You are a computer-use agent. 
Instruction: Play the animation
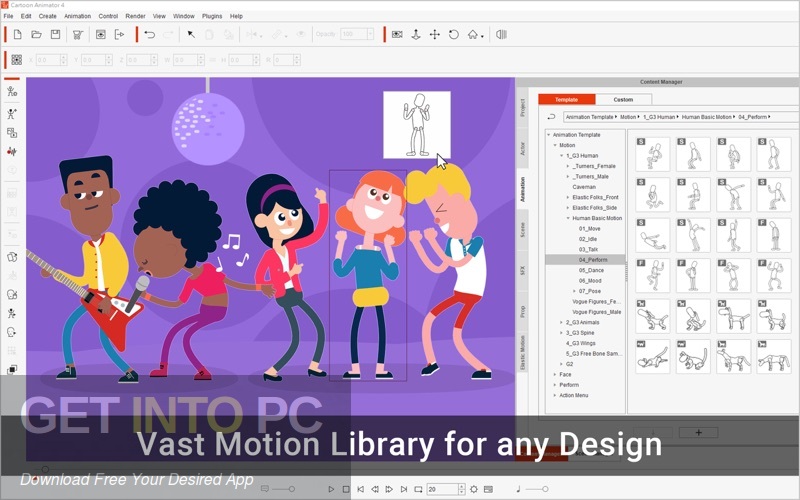pos(331,489)
